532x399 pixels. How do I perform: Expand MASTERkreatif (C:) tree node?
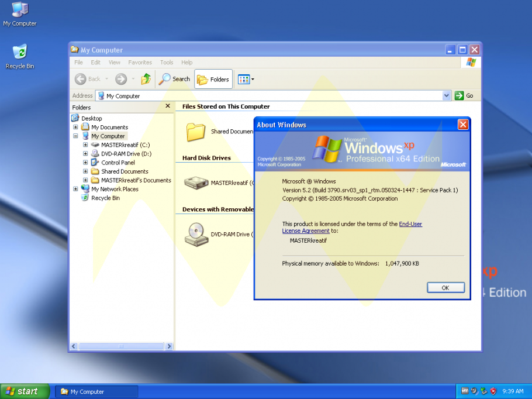coord(85,145)
